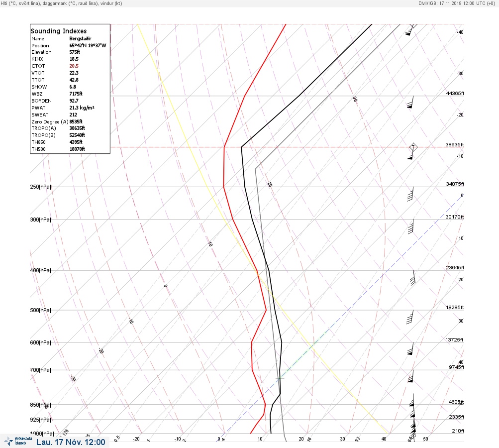Click the 700[hPa] pressure label

click(40, 370)
